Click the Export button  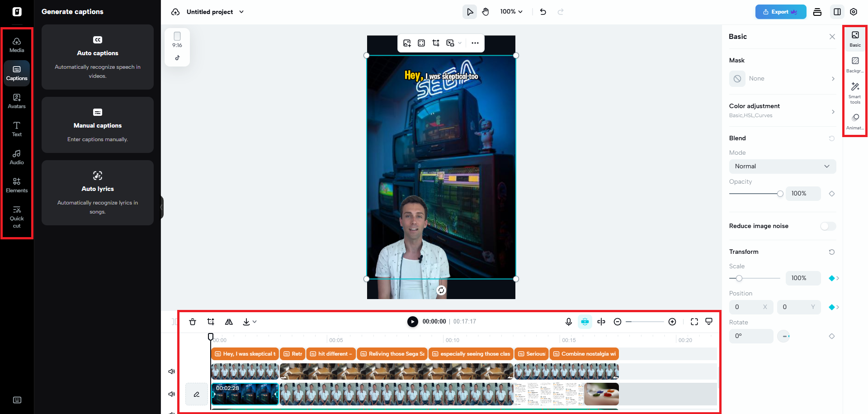click(x=781, y=12)
